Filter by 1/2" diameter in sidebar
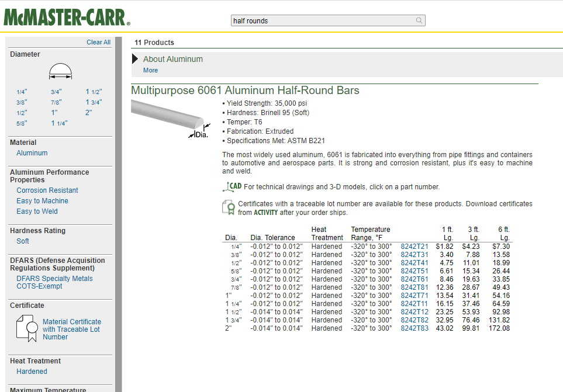Image resolution: width=563 pixels, height=392 pixels. (22, 113)
